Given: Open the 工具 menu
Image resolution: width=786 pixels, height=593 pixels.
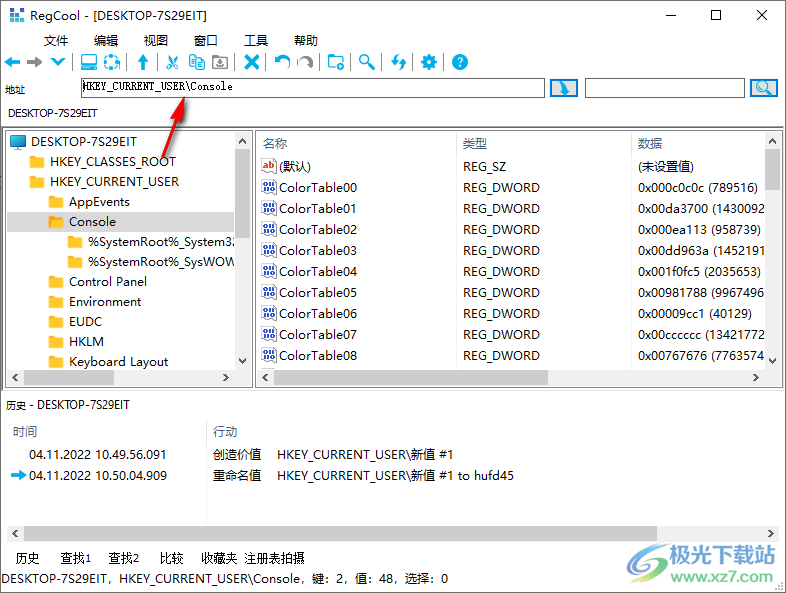Looking at the screenshot, I should click(x=256, y=41).
